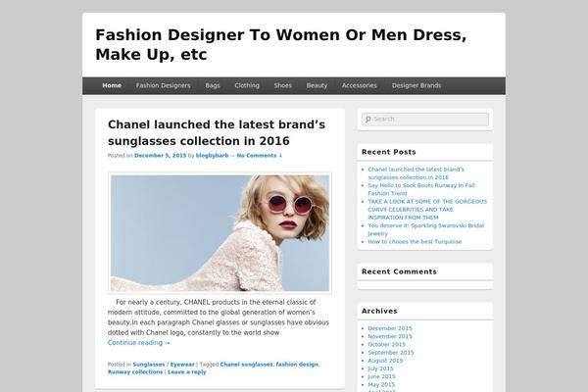Viewport: 588px width, 392px height.
Task: Open recent post How to choose best Turquoise
Action: (x=415, y=242)
